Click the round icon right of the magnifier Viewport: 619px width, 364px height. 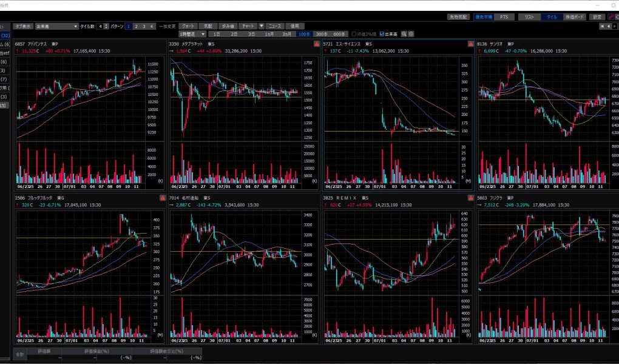pyautogui.click(x=411, y=34)
